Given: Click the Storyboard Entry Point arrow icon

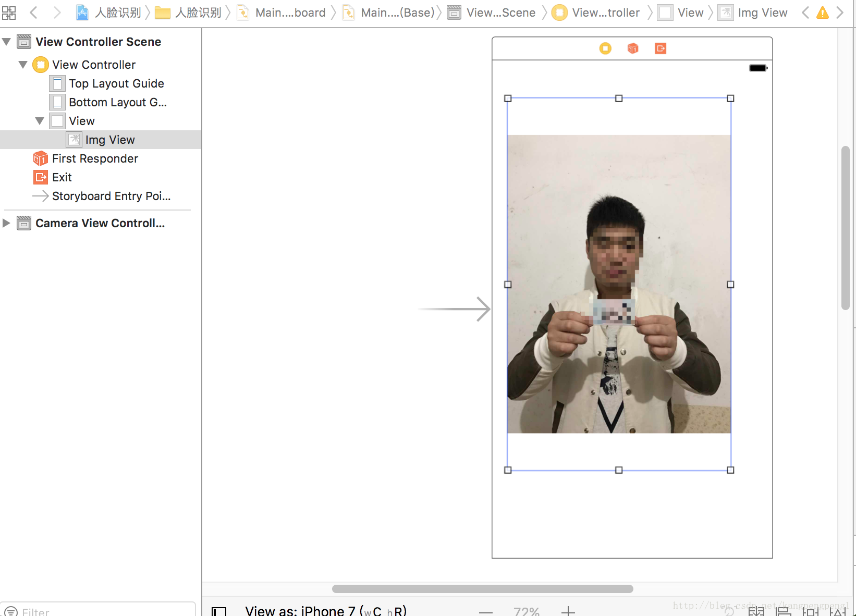Looking at the screenshot, I should (41, 196).
